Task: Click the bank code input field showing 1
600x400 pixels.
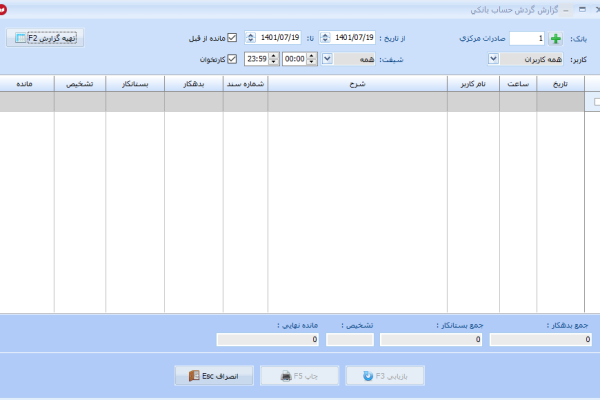Action: (x=527, y=38)
